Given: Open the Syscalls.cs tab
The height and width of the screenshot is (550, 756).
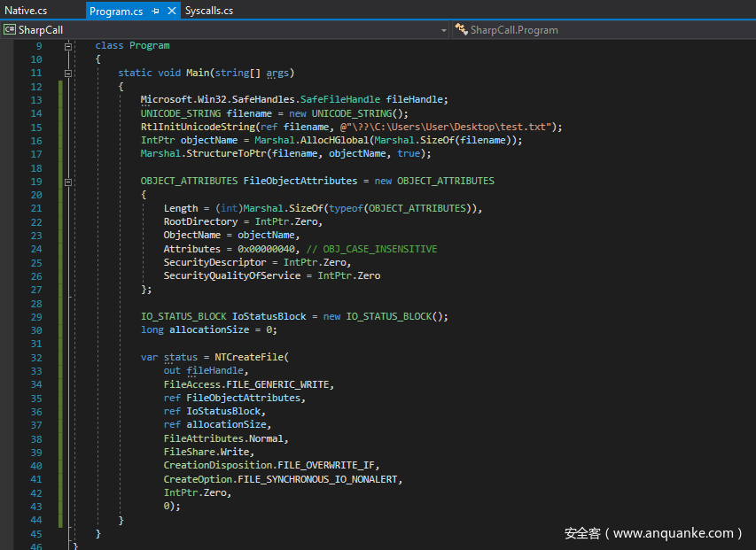Looking at the screenshot, I should tap(209, 11).
